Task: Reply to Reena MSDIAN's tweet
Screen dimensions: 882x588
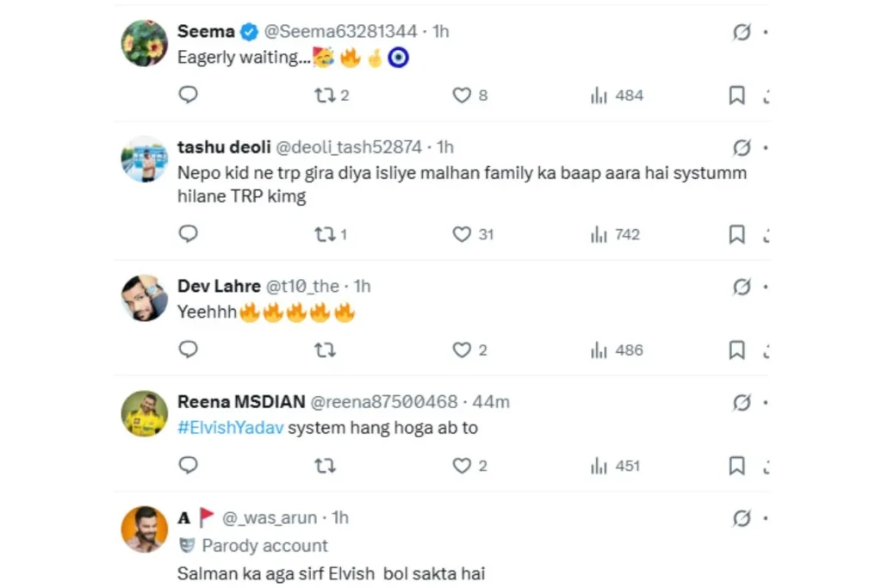Action: pos(188,466)
